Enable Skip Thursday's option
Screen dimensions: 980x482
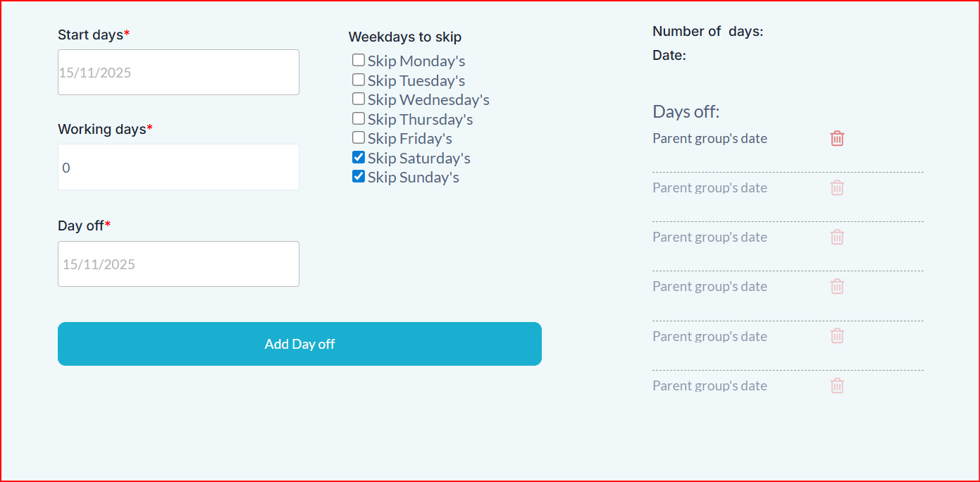pyautogui.click(x=359, y=119)
